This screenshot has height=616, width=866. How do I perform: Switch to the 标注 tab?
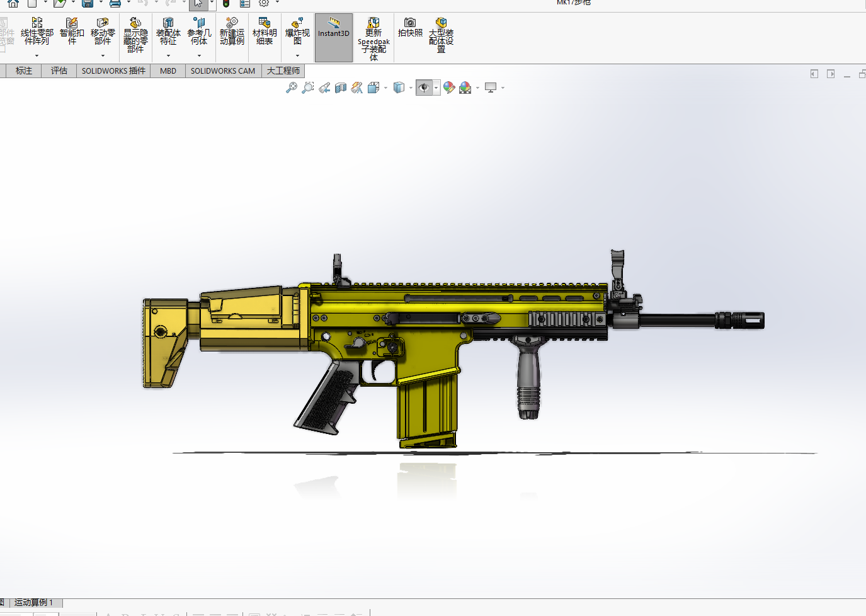pos(24,71)
